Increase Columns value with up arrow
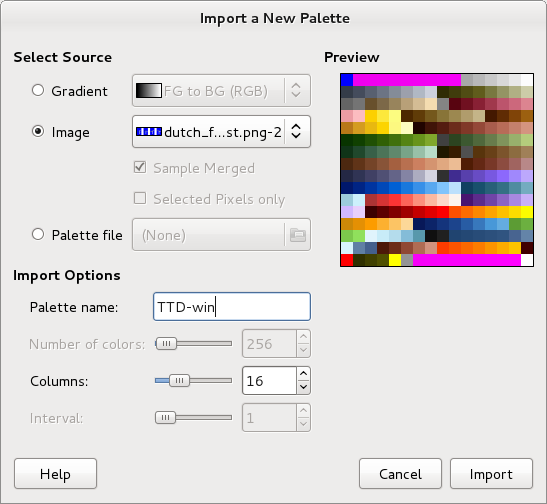Viewport: 547px width, 504px height. coord(304,374)
